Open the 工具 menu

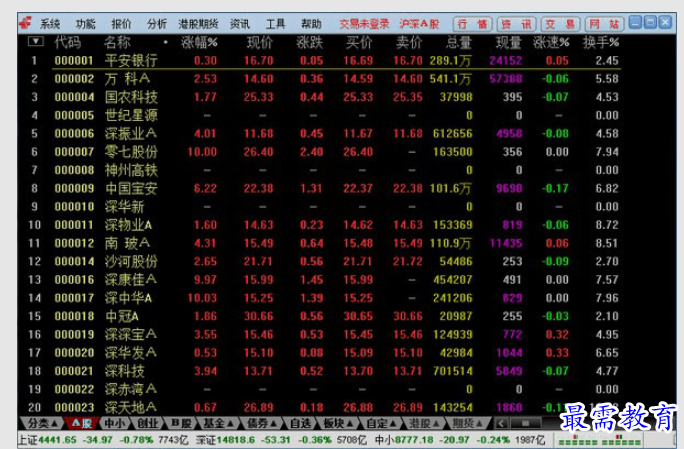click(276, 24)
